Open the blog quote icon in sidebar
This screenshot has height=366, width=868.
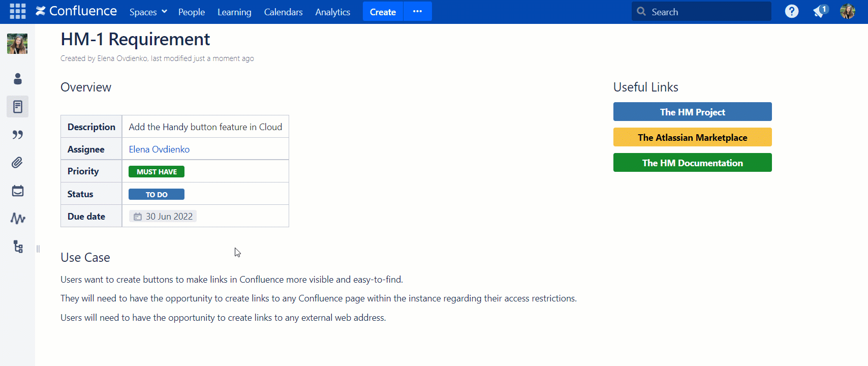(18, 135)
